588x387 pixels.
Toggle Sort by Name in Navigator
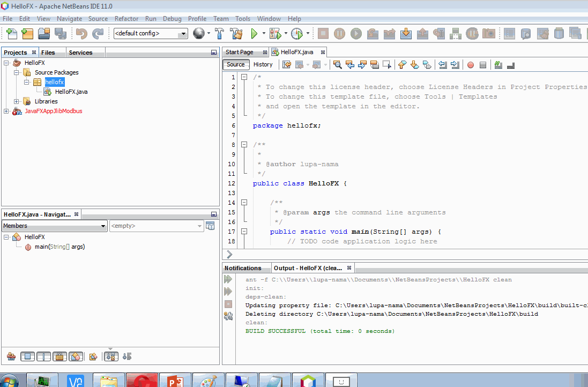point(110,356)
